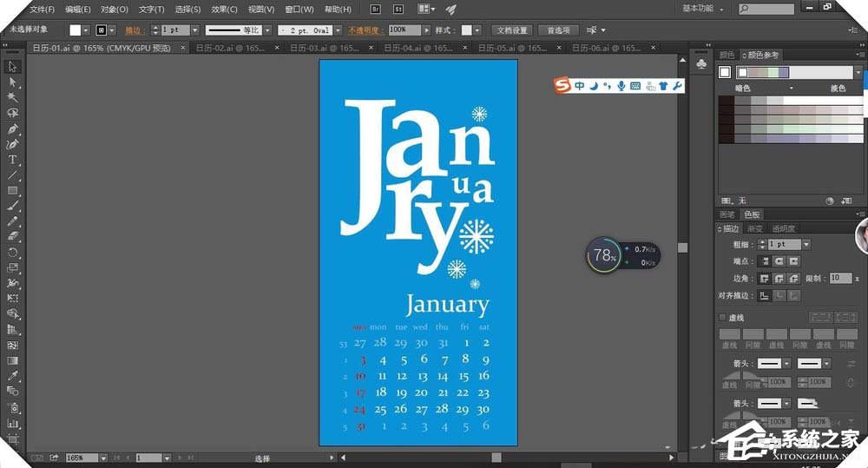Click the white fill swatch in control bar
Screen dimensions: 868x468
(76, 30)
